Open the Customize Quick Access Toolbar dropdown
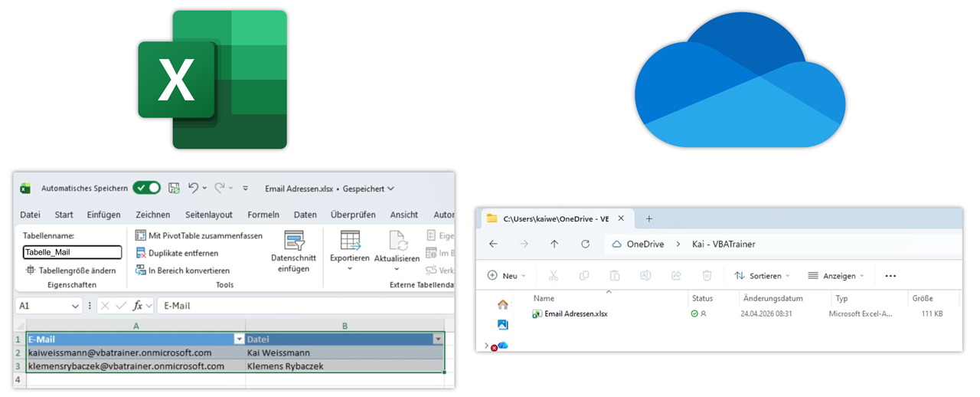Image resolution: width=980 pixels, height=397 pixels. tap(246, 189)
